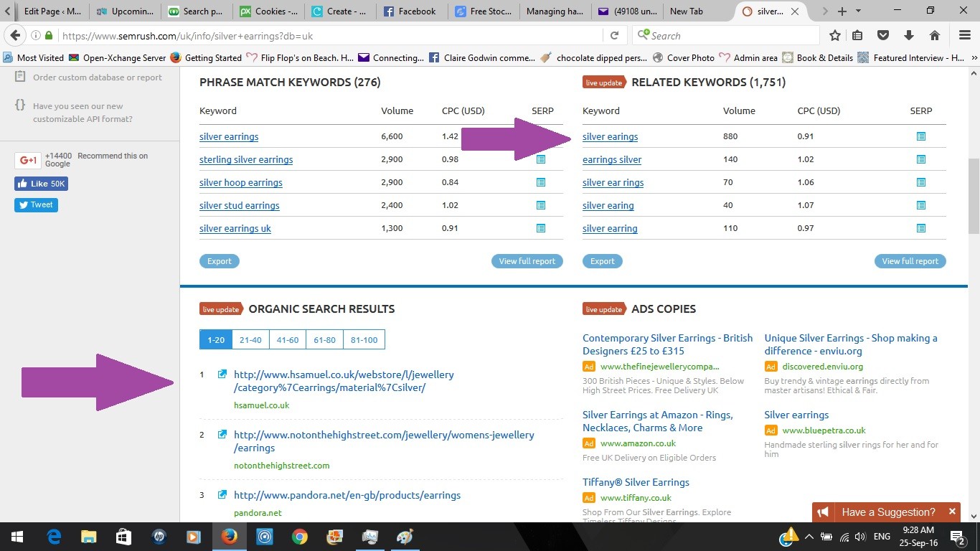Click external link icon beside pandora result
This screenshot has height=551, width=980.
coord(222,494)
